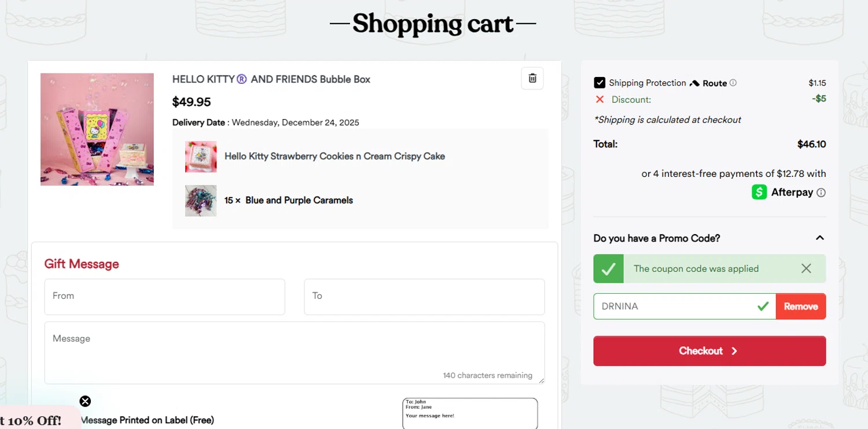Click the DRNINA promo code input

click(x=674, y=306)
